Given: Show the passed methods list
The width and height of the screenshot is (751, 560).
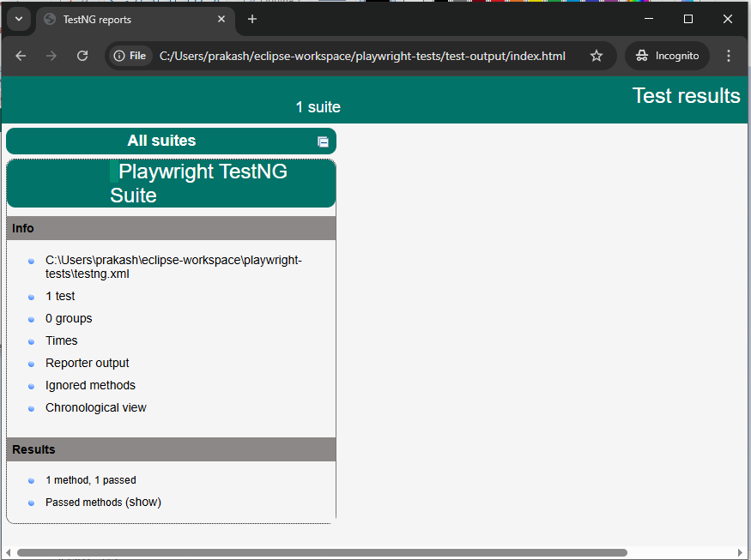Looking at the screenshot, I should point(143,503).
